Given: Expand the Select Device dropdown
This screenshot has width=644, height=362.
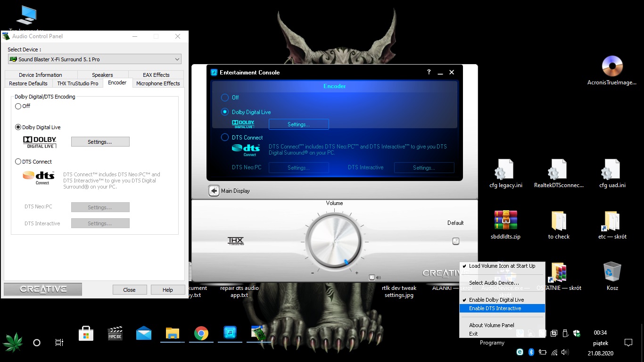Looking at the screenshot, I should click(x=177, y=59).
